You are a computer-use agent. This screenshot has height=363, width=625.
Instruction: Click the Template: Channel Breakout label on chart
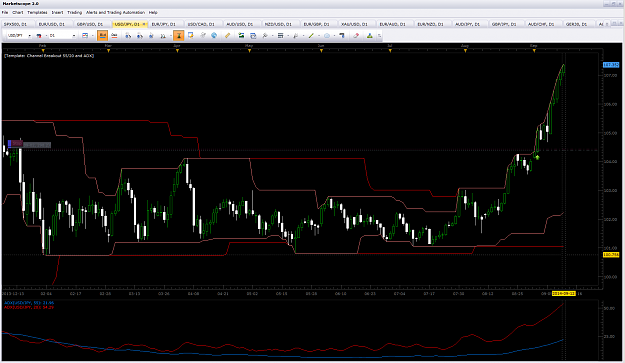[x=49, y=56]
